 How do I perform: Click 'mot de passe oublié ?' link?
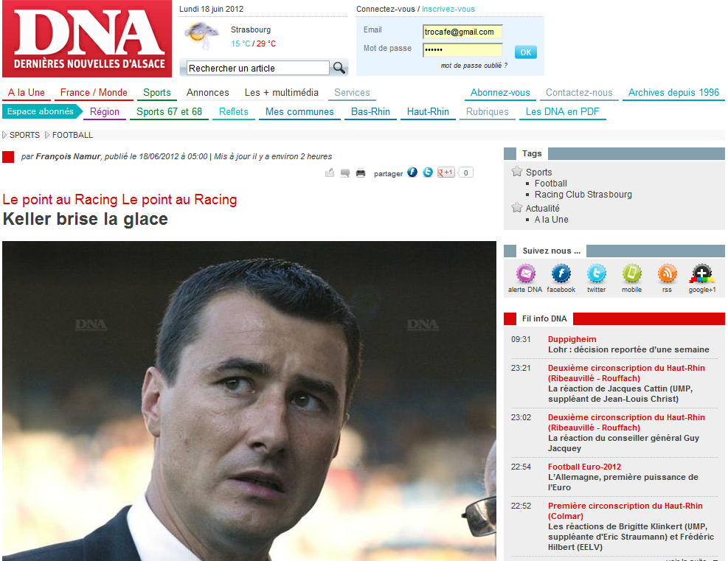click(x=474, y=66)
